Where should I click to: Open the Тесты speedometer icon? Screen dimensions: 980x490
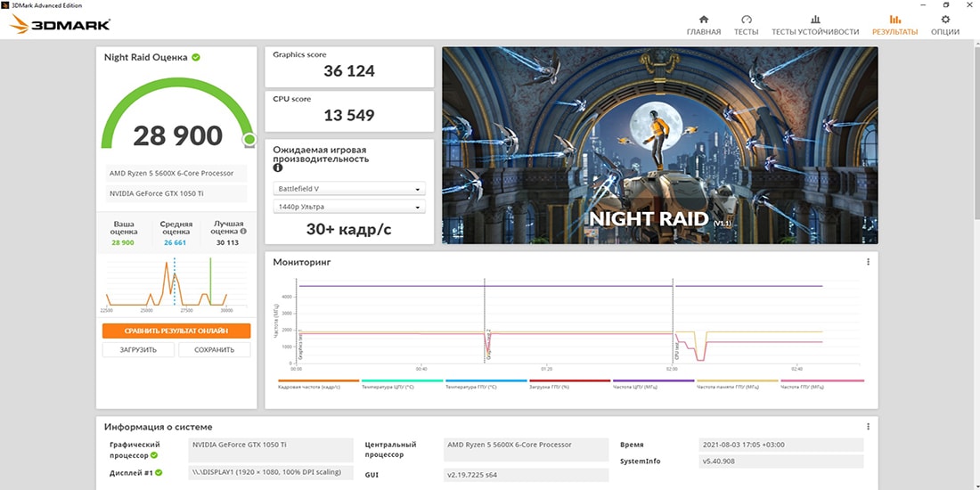point(746,20)
